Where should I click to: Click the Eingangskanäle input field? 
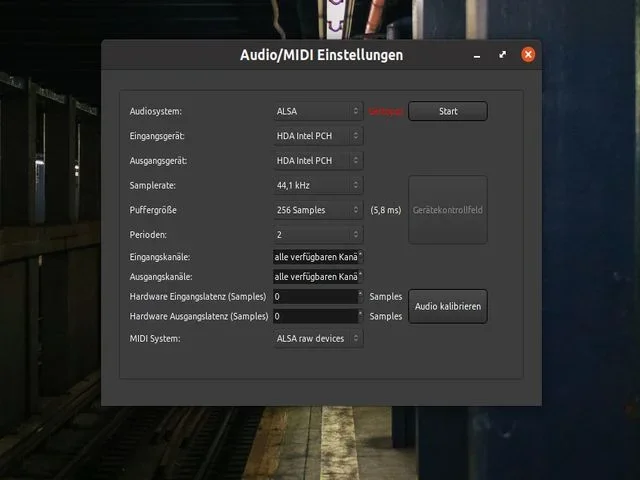pyautogui.click(x=316, y=257)
